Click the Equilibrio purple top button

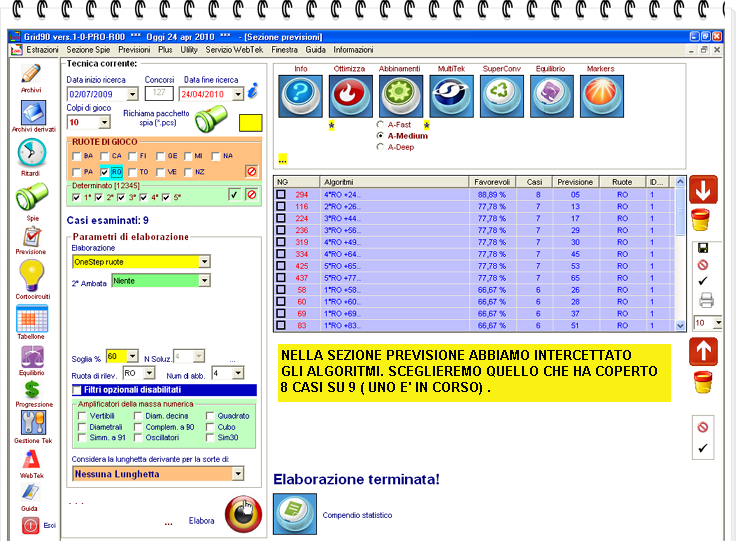[x=552, y=96]
